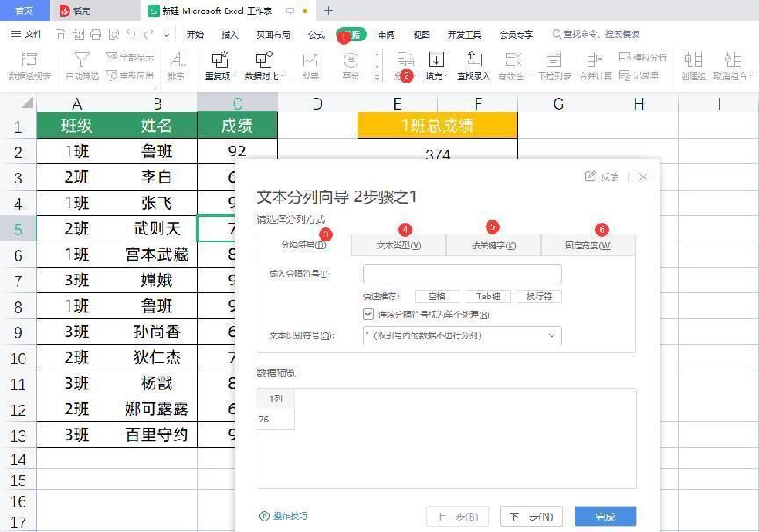Select the 分隔符号(D) split mode tab
This screenshot has height=532, width=759.
point(303,245)
